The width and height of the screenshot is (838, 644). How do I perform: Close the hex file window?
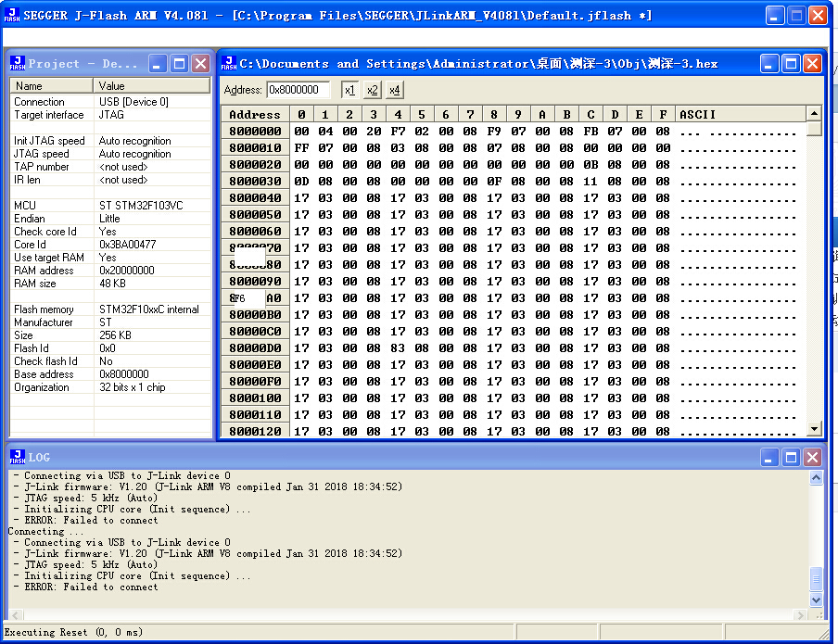[x=812, y=64]
